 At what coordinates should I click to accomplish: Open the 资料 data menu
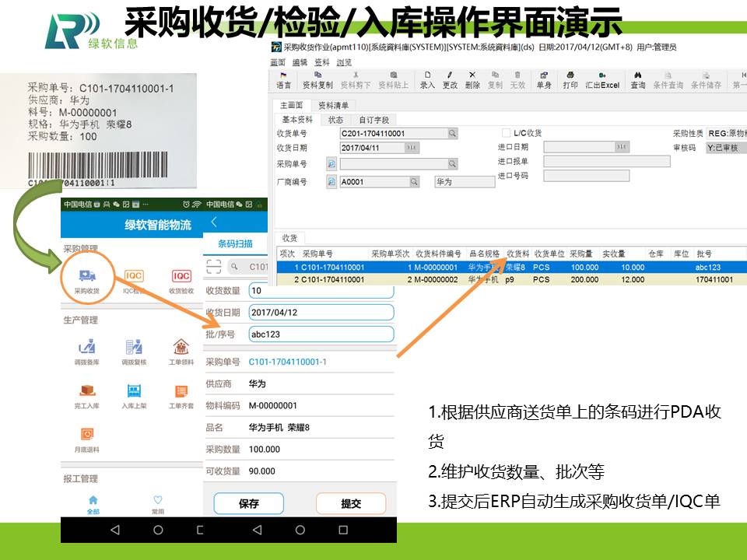coord(322,62)
